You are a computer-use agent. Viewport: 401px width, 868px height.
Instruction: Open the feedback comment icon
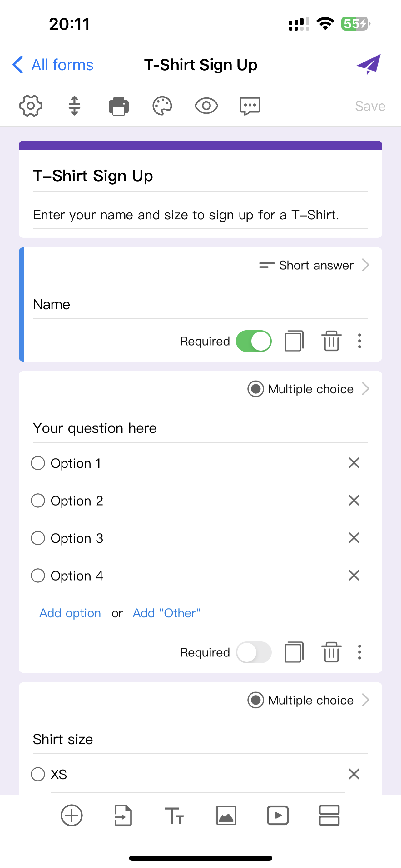click(x=250, y=106)
